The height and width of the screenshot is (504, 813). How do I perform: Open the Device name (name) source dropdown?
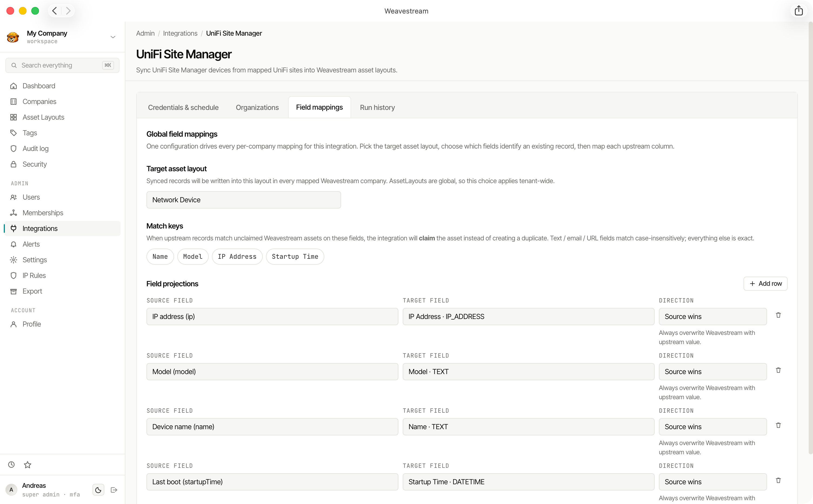pos(272,427)
